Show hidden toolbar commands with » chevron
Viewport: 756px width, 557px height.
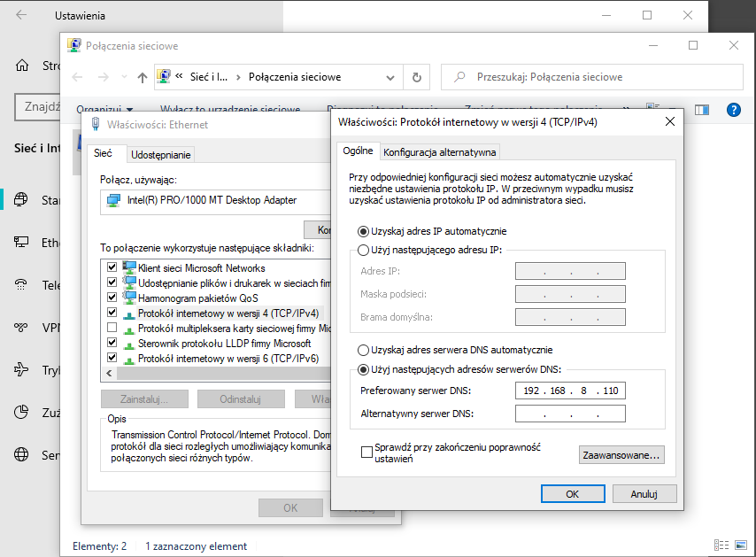coord(626,109)
